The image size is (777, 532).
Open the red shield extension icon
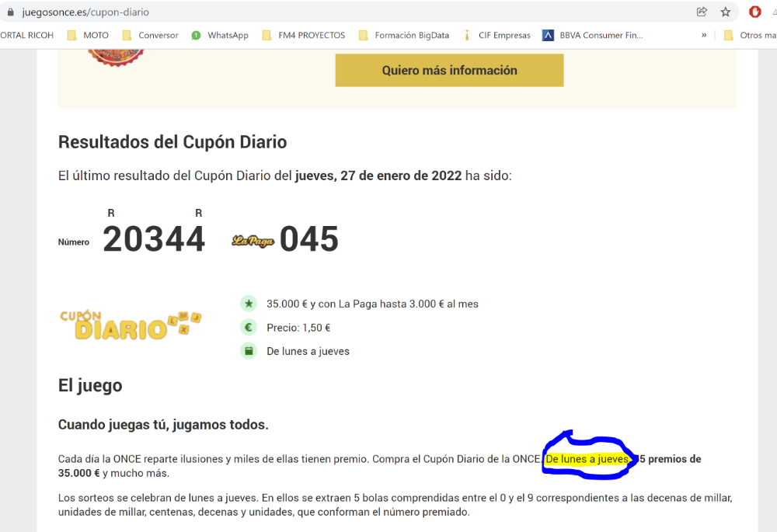pos(754,12)
